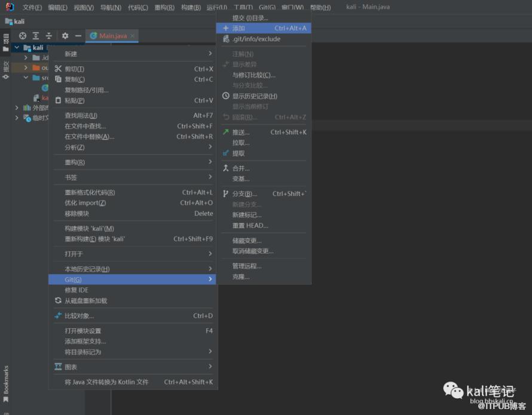Expand the 外部库 external libraries node
The image size is (532, 415).
click(x=17, y=108)
